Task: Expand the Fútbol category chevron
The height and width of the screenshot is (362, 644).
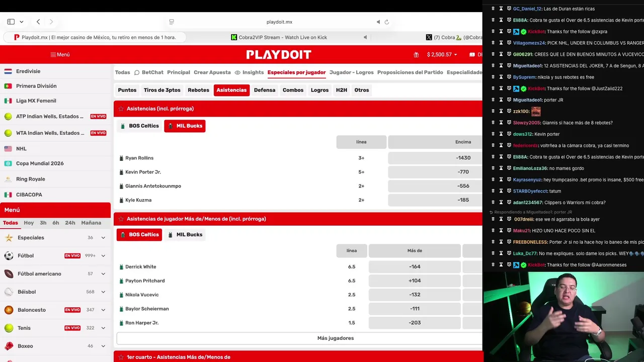Action: [x=103, y=256]
